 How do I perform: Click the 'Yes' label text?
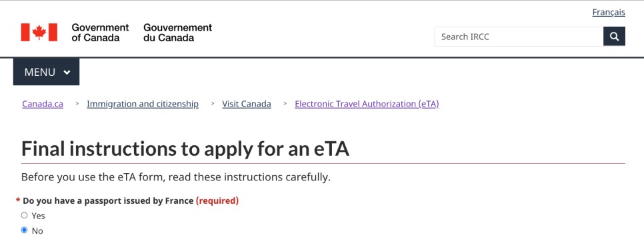[x=39, y=216]
